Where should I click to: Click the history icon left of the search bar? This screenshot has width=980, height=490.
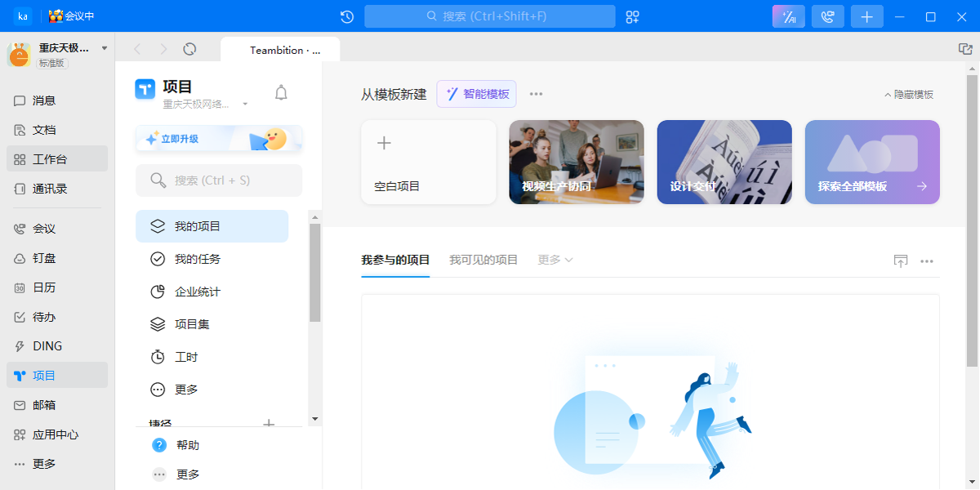click(346, 16)
